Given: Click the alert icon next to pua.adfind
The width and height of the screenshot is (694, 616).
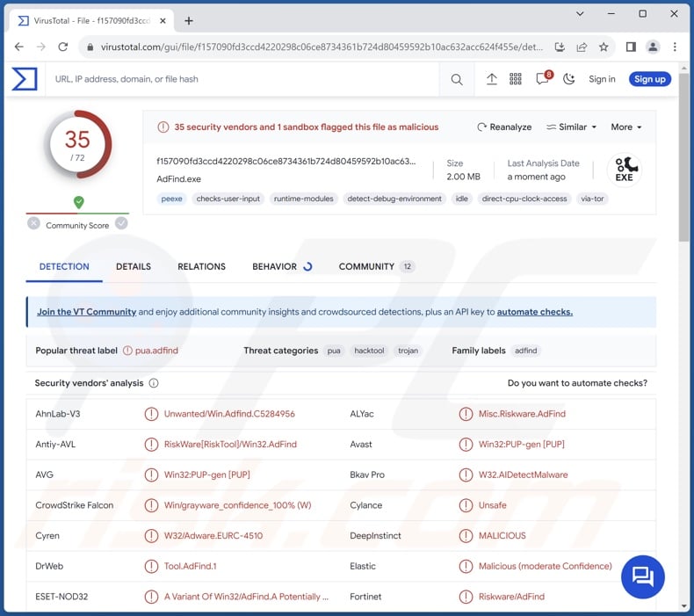Looking at the screenshot, I should point(127,351).
